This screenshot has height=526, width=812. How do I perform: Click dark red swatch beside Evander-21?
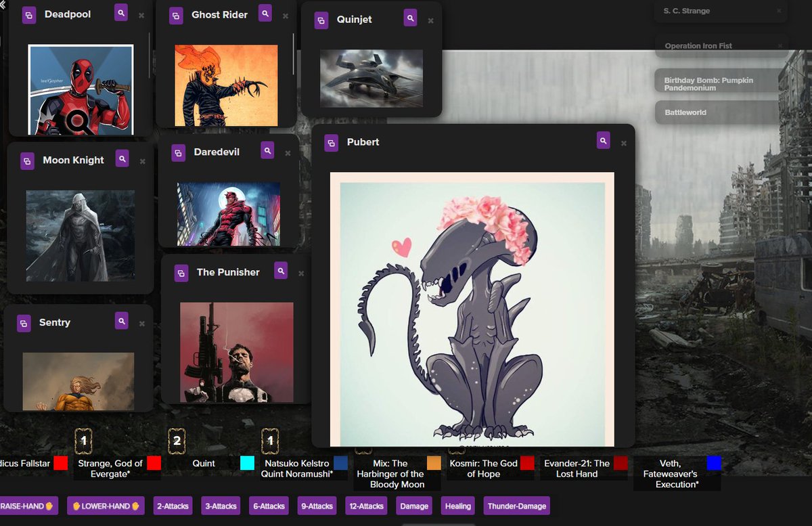(621, 463)
